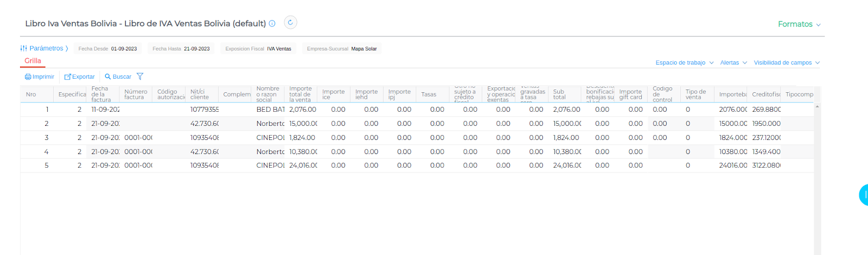Open the Formatos dropdown
Screen dimensions: 868x255
pos(799,24)
